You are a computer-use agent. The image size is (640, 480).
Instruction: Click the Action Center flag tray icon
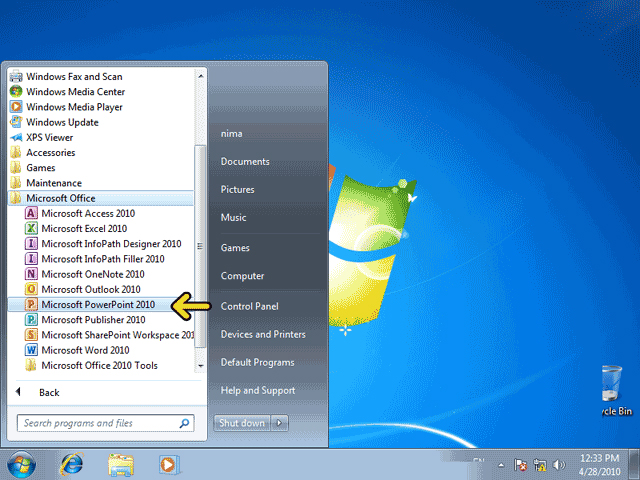520,464
